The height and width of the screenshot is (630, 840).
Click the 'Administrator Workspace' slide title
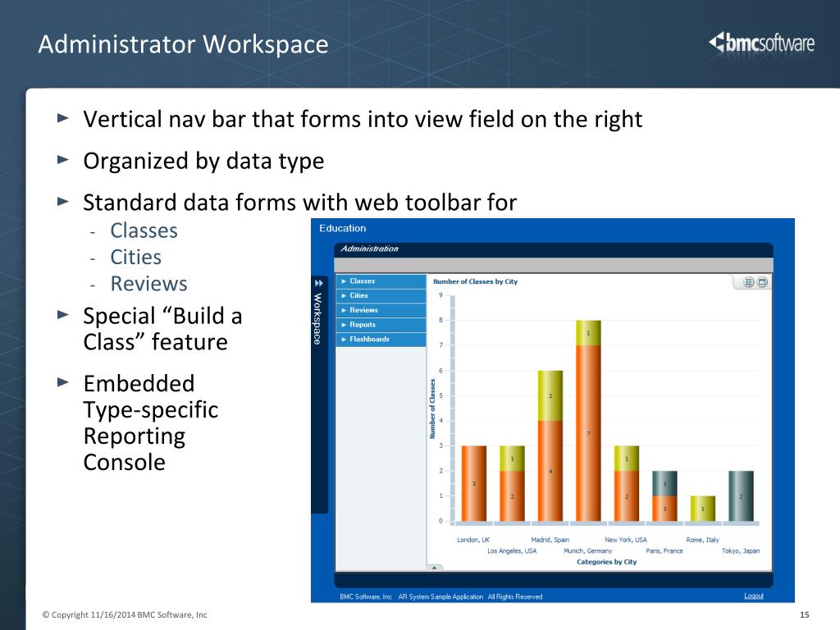click(x=183, y=44)
